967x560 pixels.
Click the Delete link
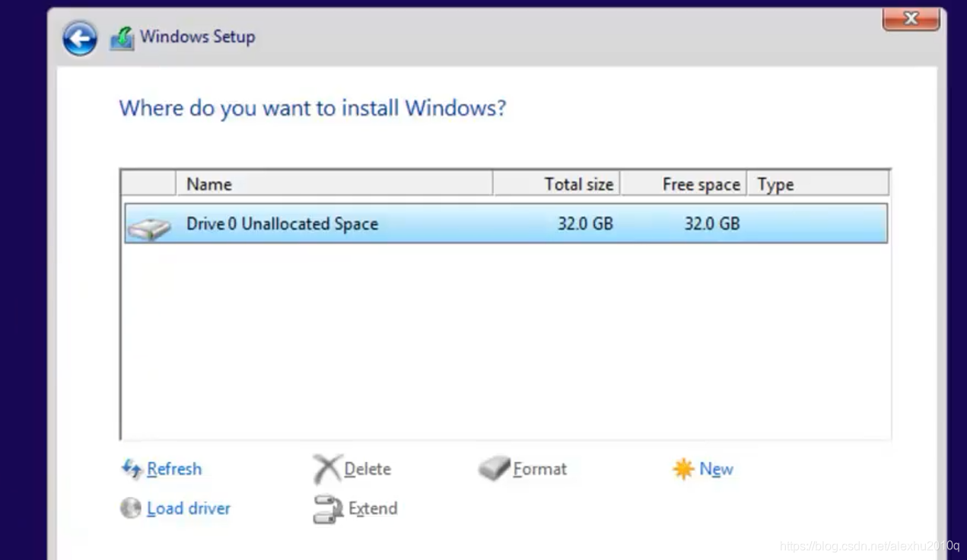click(x=367, y=469)
